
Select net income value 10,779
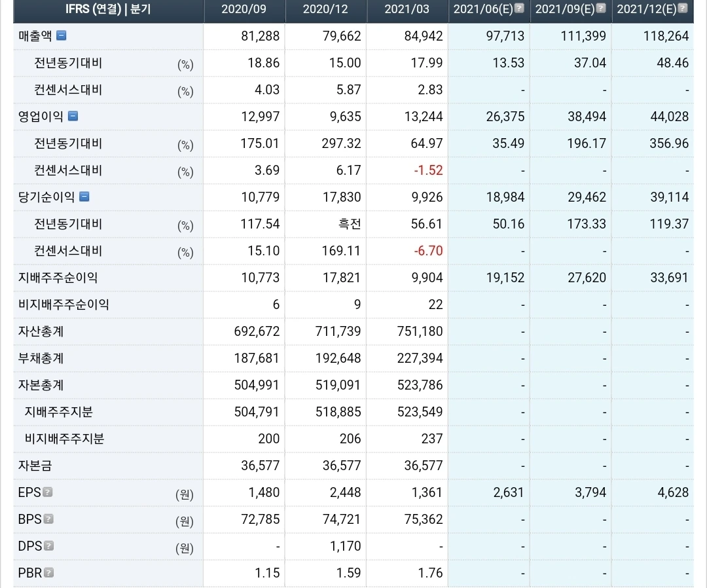(x=260, y=197)
